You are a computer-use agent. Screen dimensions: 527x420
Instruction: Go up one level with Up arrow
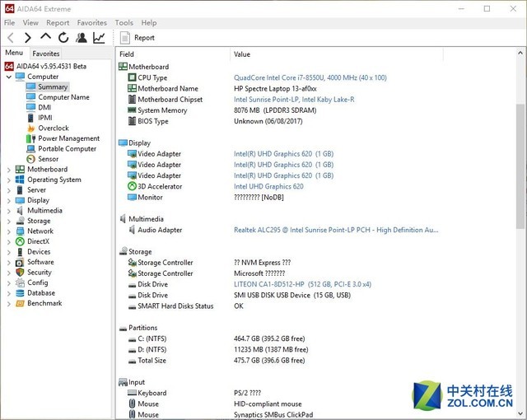tap(45, 38)
